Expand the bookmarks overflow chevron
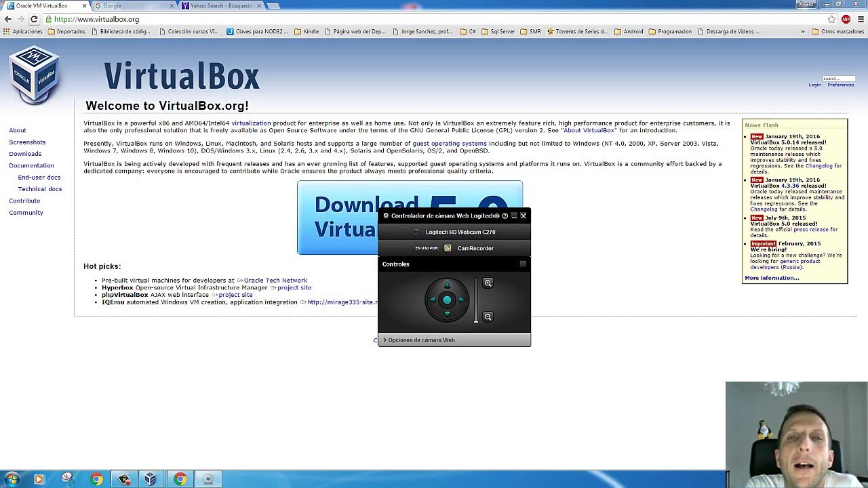The width and height of the screenshot is (868, 488). (x=803, y=31)
